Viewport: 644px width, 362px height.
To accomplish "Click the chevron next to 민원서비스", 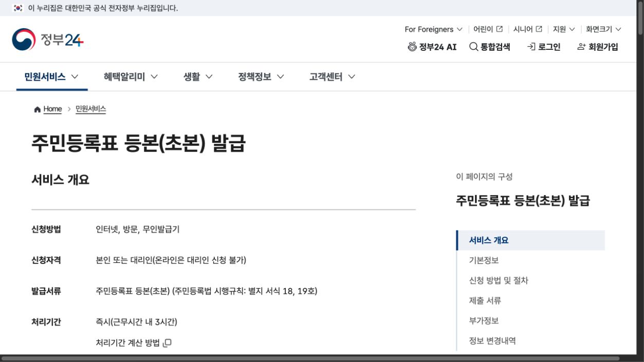I will [75, 77].
